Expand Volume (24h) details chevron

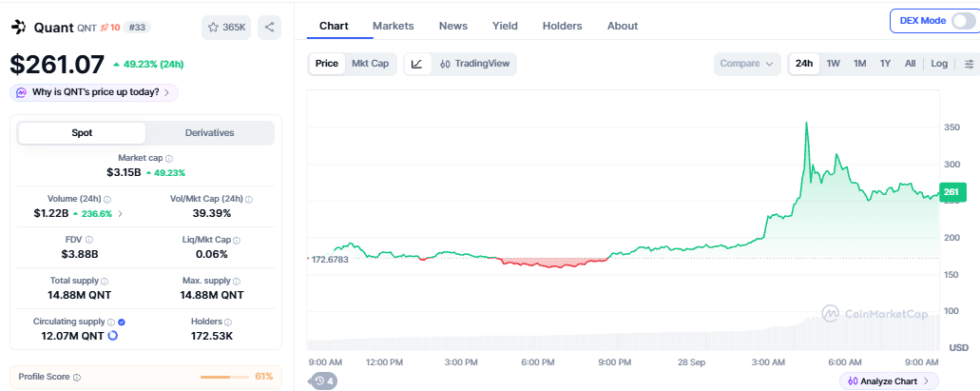pos(121,213)
